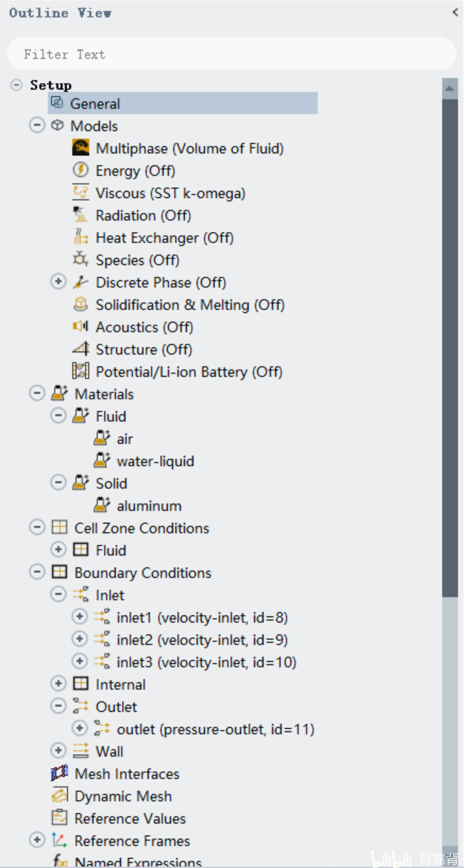Expand inlet1 velocity-inlet boundary node
This screenshot has height=868, width=464.
[x=79, y=617]
